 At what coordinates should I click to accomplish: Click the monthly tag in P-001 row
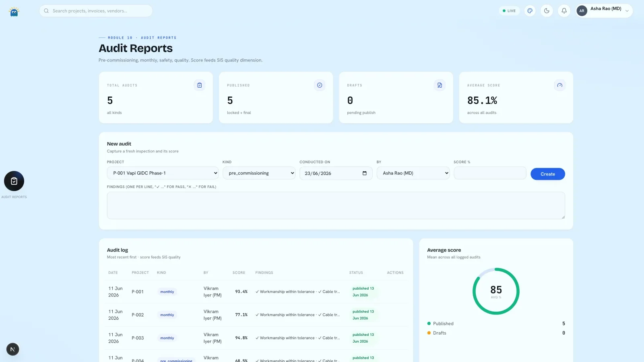[167, 292]
